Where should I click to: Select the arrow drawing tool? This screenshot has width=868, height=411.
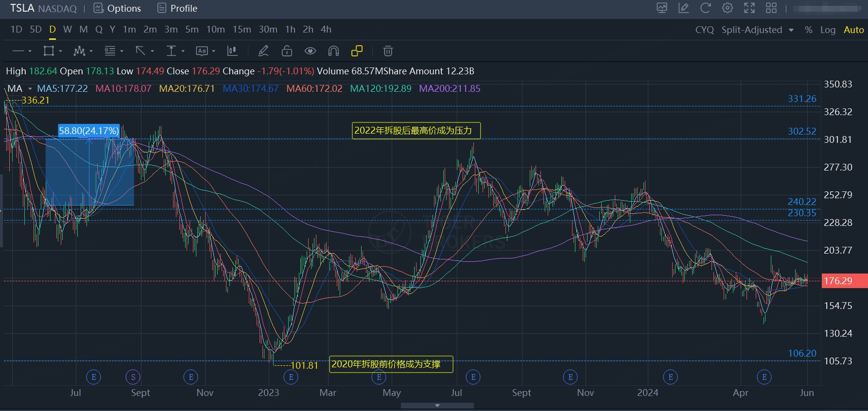[140, 51]
